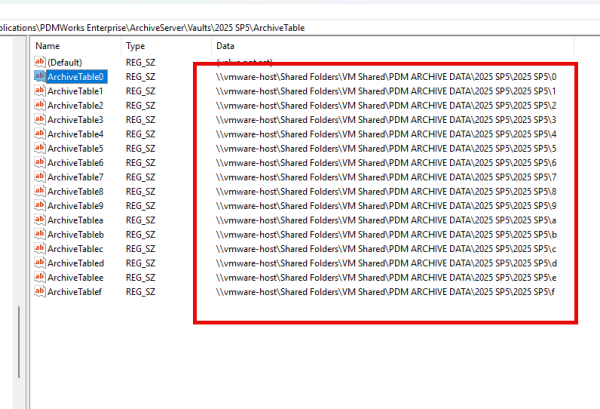Click the data path ending in 2025 SP5\c

(x=386, y=249)
